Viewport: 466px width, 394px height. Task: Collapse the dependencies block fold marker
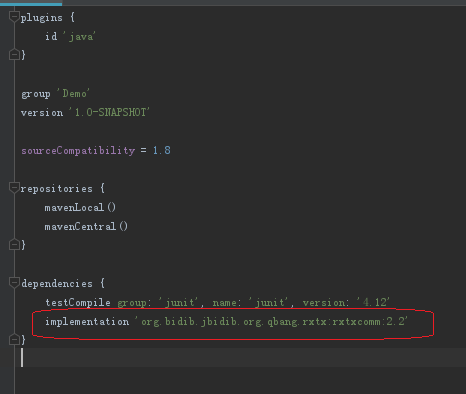tap(14, 283)
